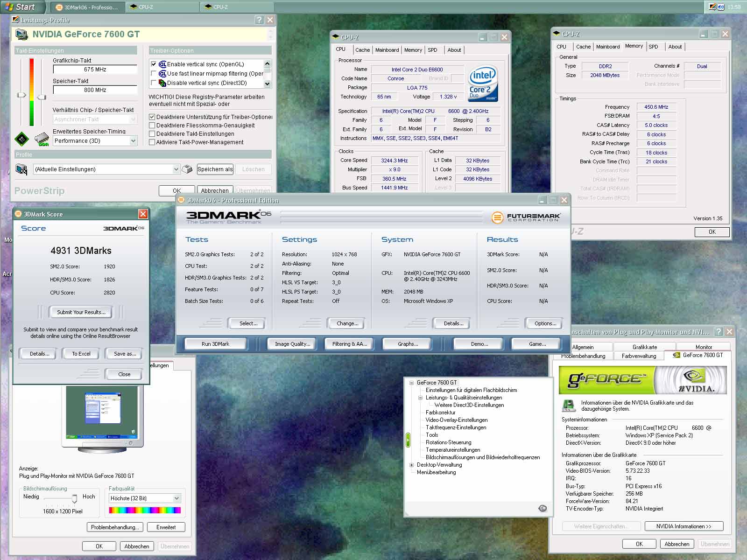Click the Speichern als button

(x=215, y=169)
